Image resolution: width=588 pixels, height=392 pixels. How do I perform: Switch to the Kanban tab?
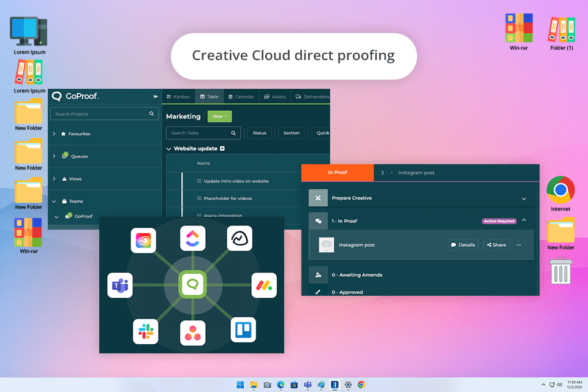point(178,96)
